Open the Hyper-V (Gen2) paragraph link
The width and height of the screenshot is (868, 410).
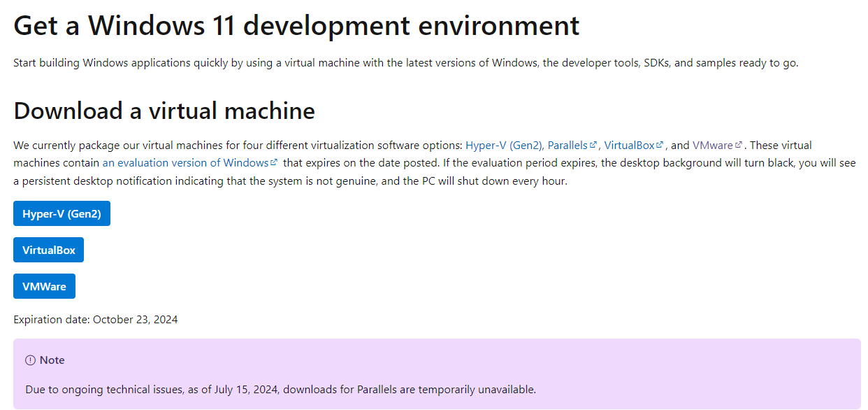[x=504, y=146]
